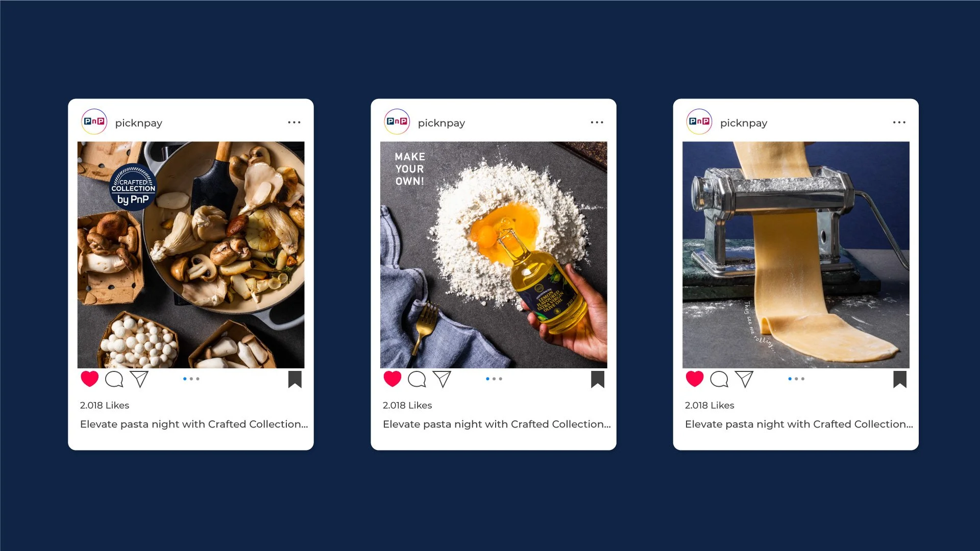Open more options on the mushroom post

pyautogui.click(x=294, y=122)
